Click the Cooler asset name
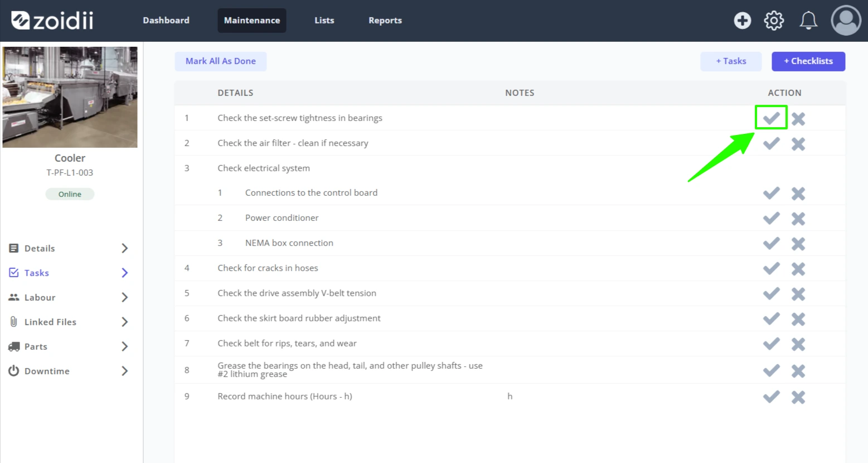 click(x=70, y=158)
